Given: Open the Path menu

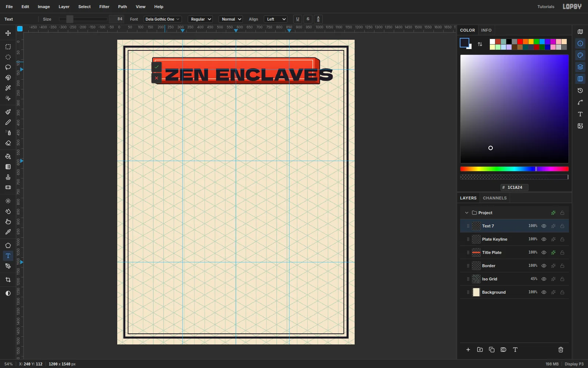Looking at the screenshot, I should click(122, 7).
